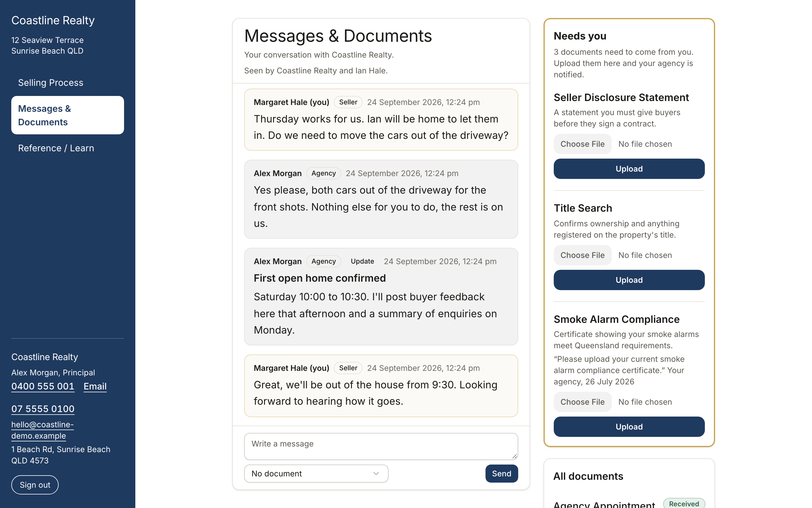Send the message
This screenshot has height=508, width=812.
[x=501, y=473]
